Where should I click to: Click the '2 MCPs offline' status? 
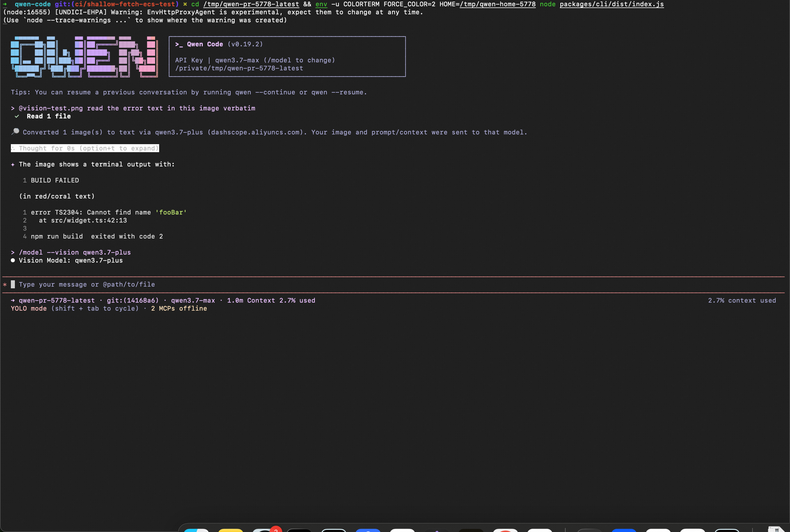tap(179, 308)
